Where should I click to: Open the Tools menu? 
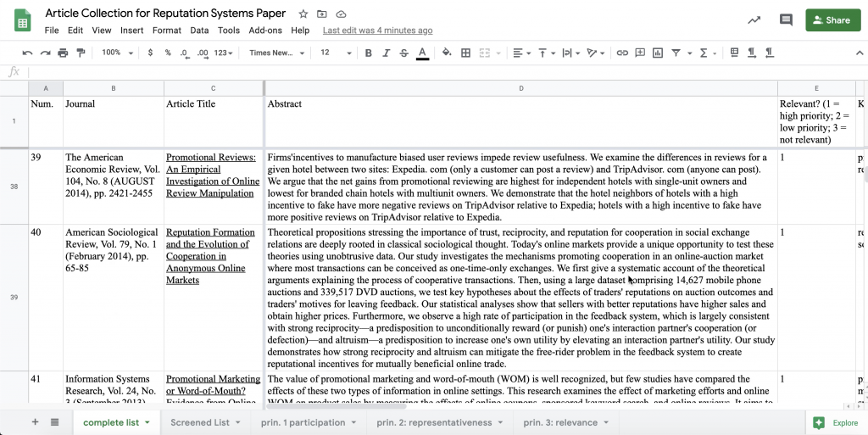[229, 31]
